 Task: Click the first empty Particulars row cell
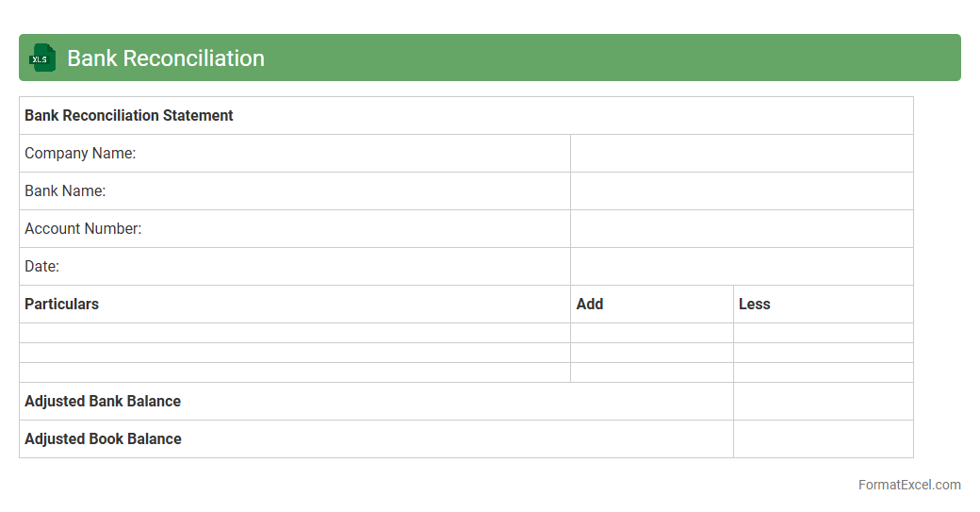pyautogui.click(x=294, y=333)
